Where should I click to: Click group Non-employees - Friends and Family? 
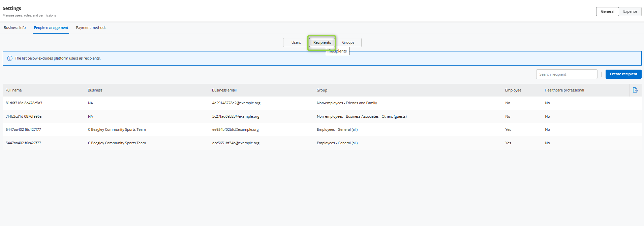tap(347, 103)
